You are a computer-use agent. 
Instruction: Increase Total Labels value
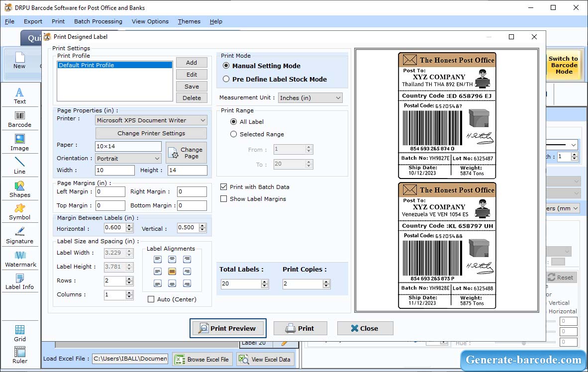[265, 281]
